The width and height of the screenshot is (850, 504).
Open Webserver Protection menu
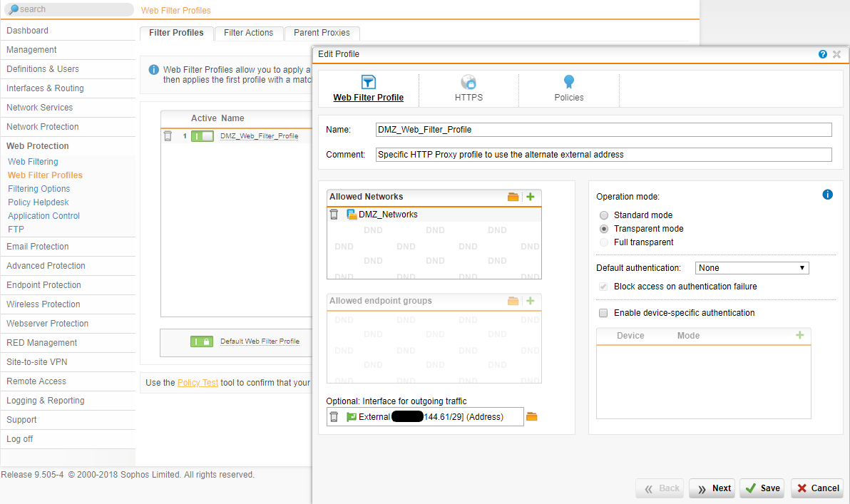point(68,324)
